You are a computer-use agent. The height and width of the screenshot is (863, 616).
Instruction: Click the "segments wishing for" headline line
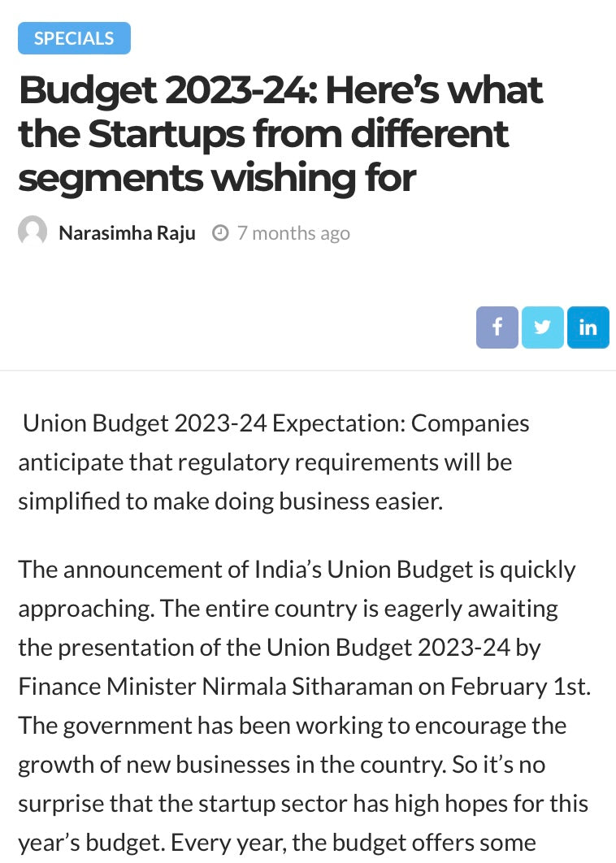(x=216, y=177)
